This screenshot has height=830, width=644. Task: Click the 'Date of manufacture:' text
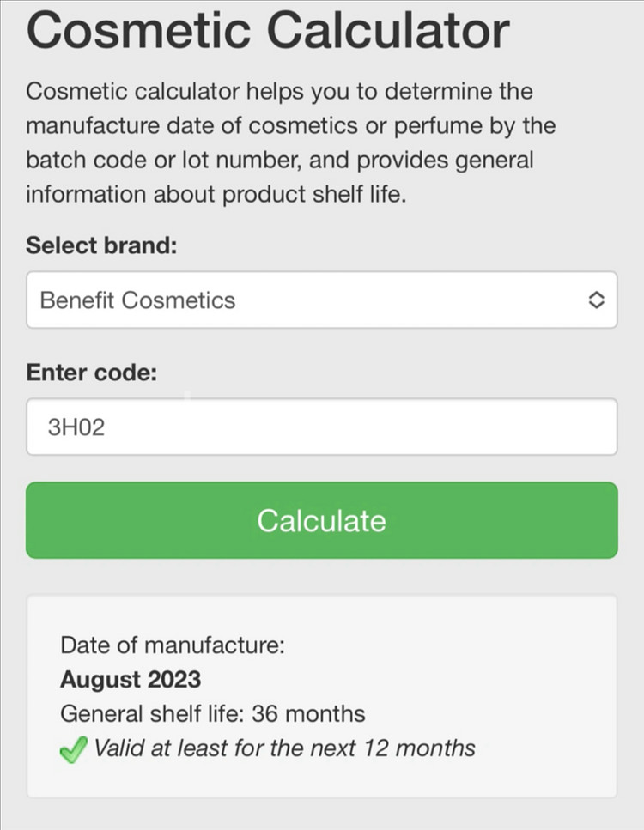pos(172,645)
